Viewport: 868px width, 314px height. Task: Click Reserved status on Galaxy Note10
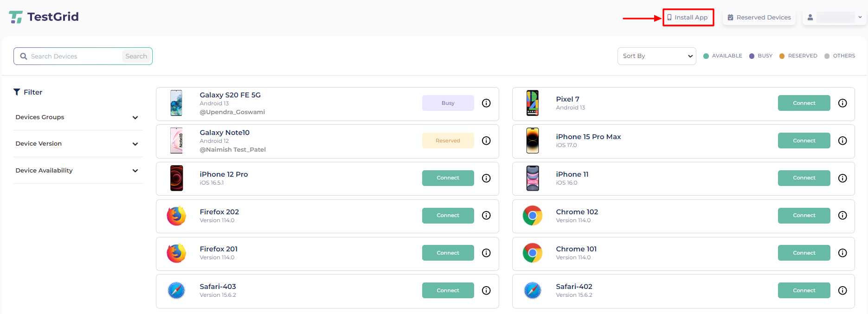[x=448, y=141]
